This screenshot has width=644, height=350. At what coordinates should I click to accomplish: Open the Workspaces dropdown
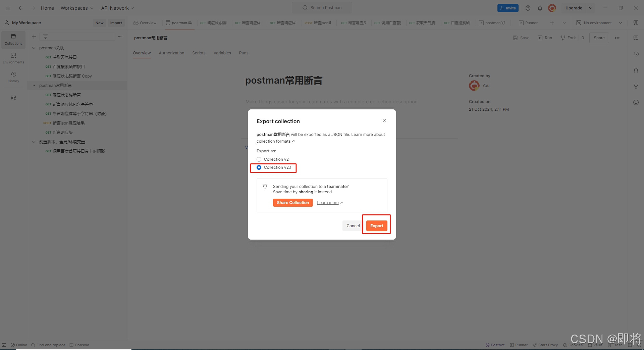[x=77, y=8]
